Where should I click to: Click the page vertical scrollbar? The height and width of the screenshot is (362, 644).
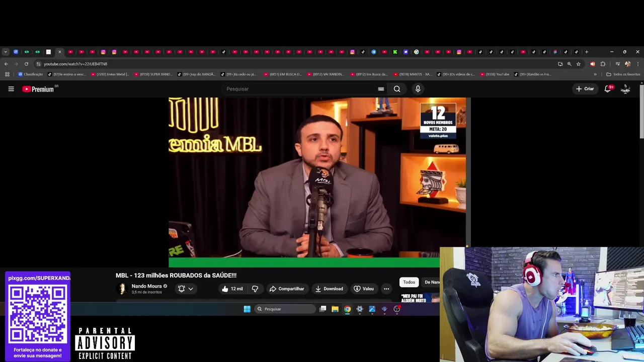641,112
